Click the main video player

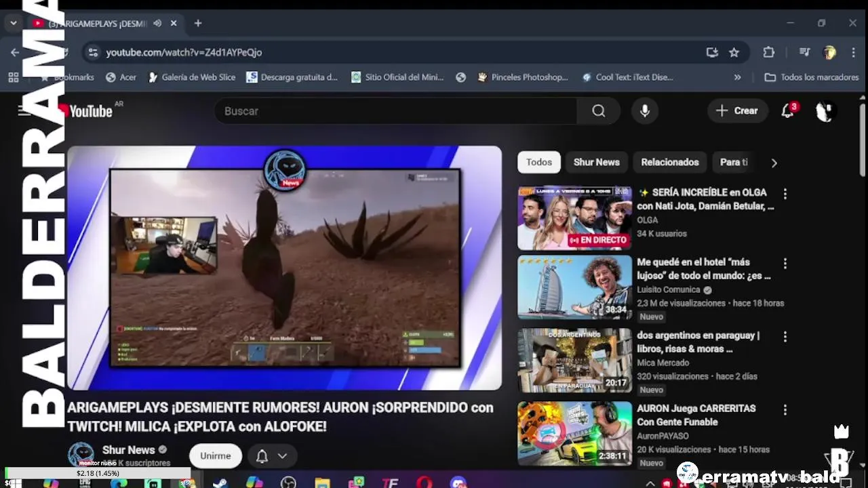click(x=284, y=268)
